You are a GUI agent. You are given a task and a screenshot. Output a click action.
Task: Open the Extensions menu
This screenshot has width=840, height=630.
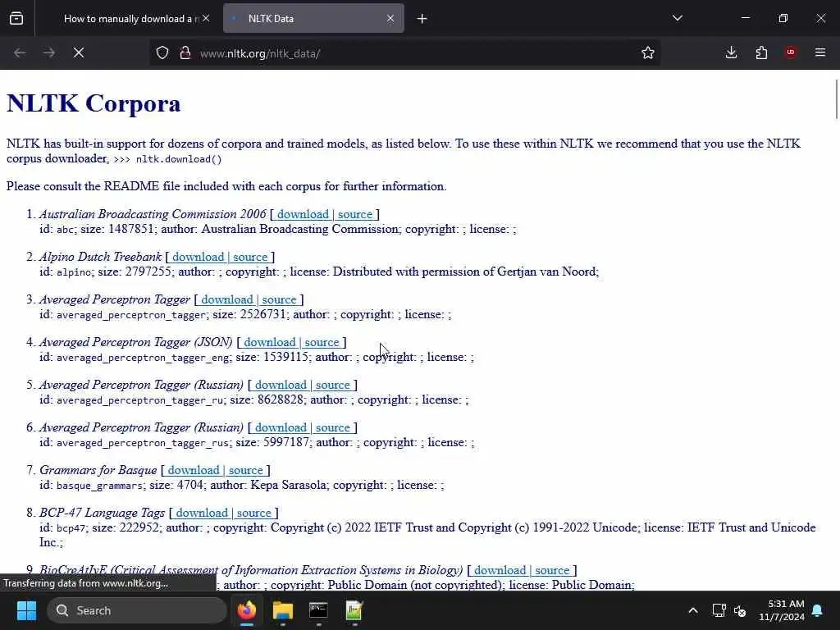761,52
